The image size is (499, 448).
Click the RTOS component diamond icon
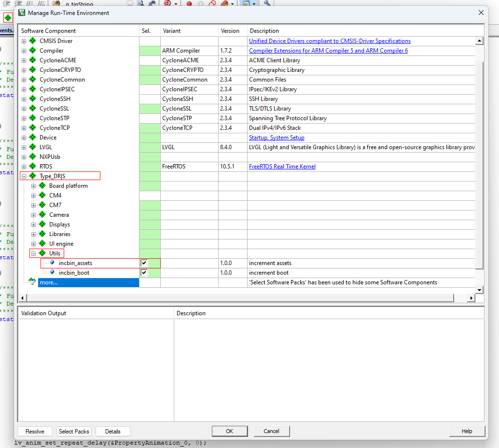click(33, 167)
